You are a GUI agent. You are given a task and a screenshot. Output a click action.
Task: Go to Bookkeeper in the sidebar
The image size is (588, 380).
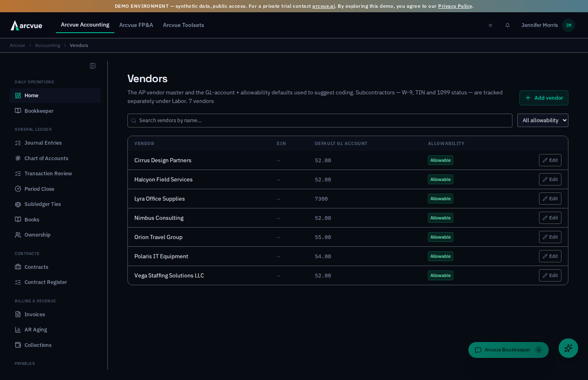coord(55,111)
